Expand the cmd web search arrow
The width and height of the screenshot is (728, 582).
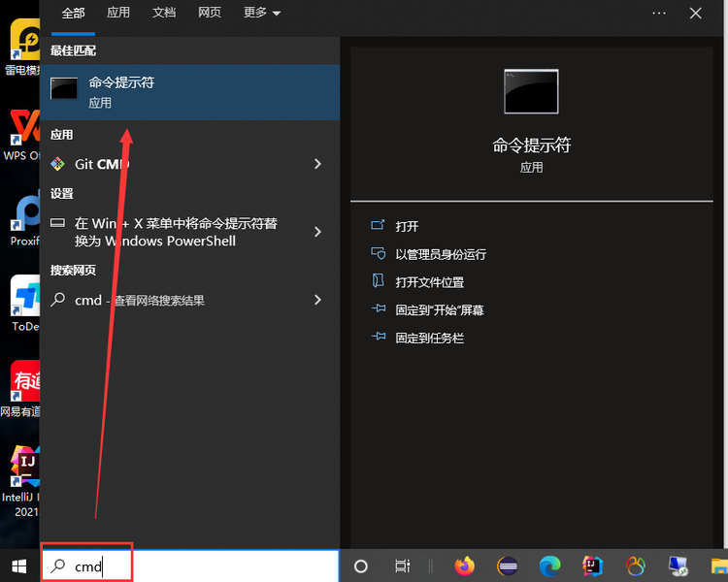click(317, 301)
